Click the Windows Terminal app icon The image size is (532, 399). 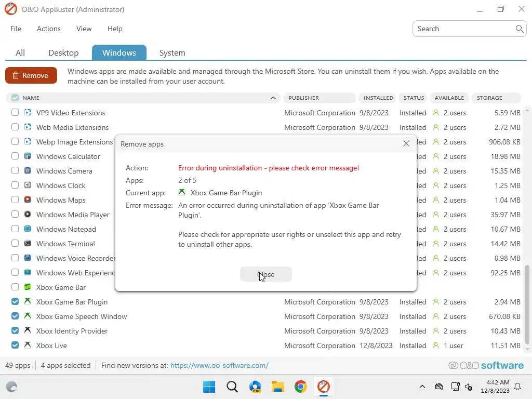pyautogui.click(x=28, y=244)
